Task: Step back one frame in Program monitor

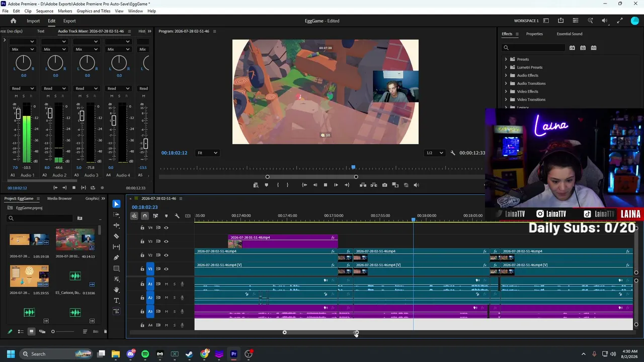Action: pyautogui.click(x=315, y=185)
